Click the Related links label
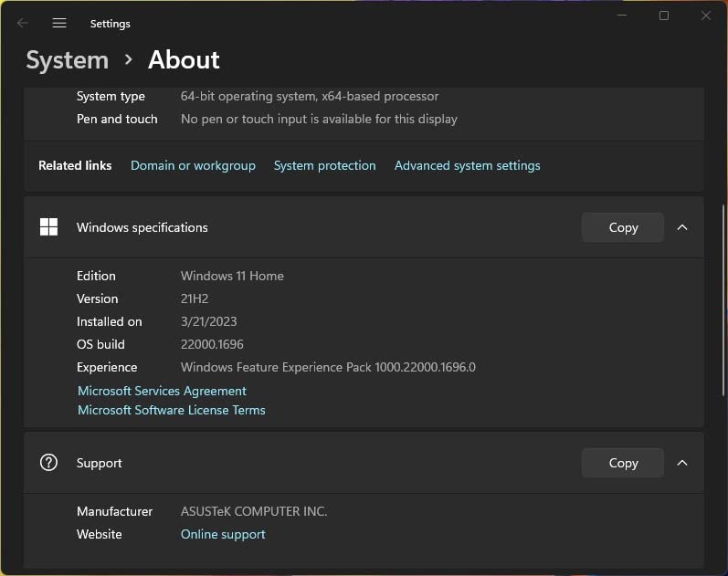 pos(75,166)
